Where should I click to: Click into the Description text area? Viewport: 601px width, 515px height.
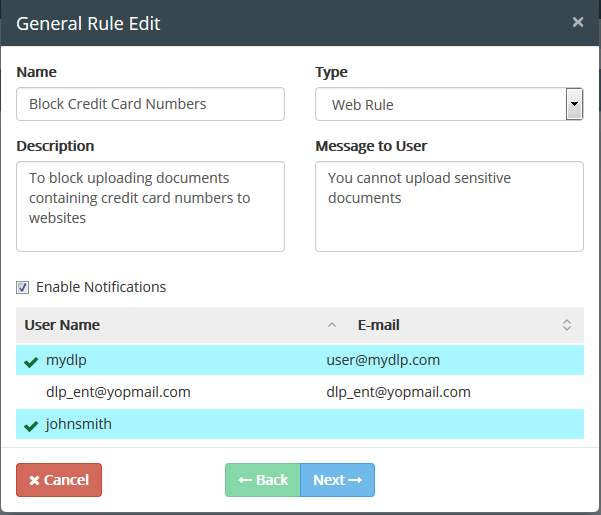pyautogui.click(x=150, y=207)
